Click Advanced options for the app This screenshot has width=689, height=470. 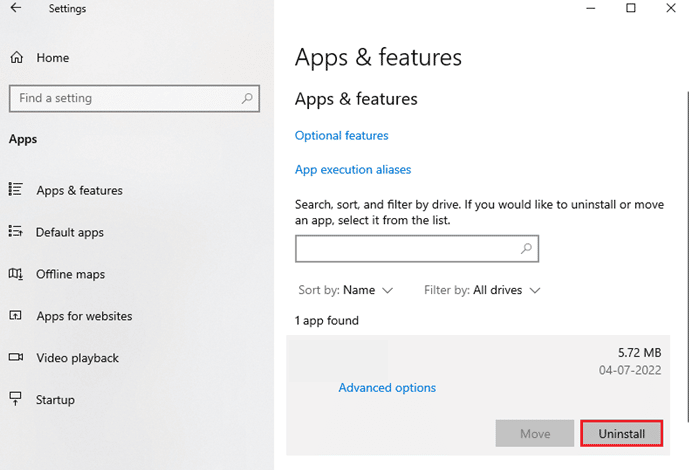[387, 388]
